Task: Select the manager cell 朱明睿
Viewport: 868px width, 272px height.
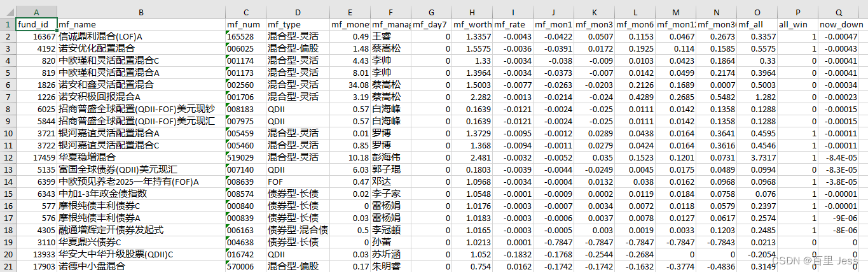Action: coord(390,266)
